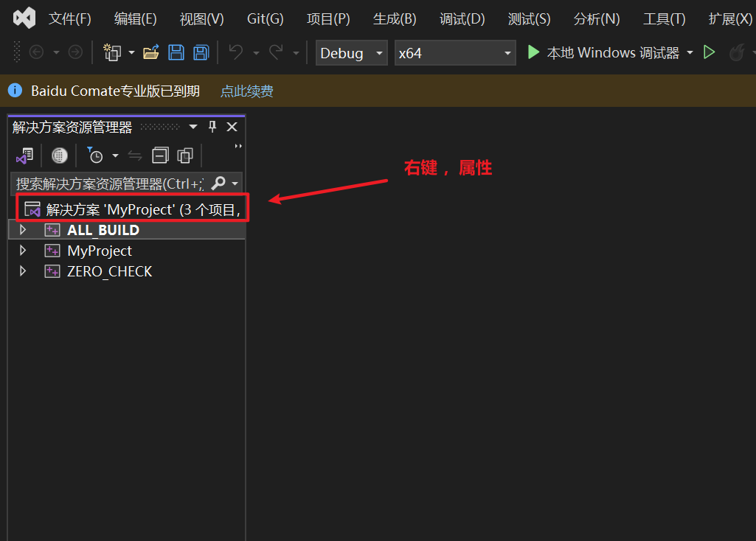Click the open file folder icon
756x541 pixels.
click(x=151, y=52)
